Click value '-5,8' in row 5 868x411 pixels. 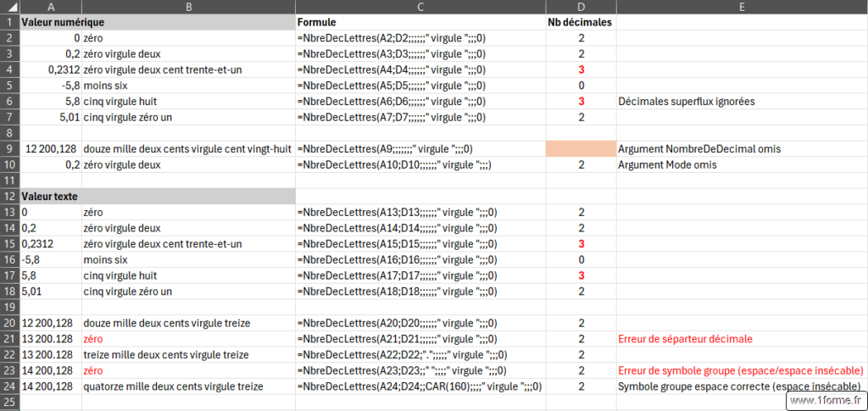[51, 86]
